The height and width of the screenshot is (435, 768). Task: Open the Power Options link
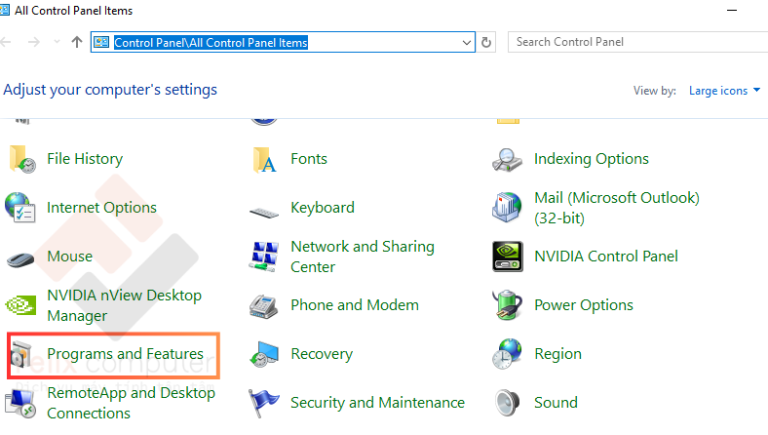(583, 305)
